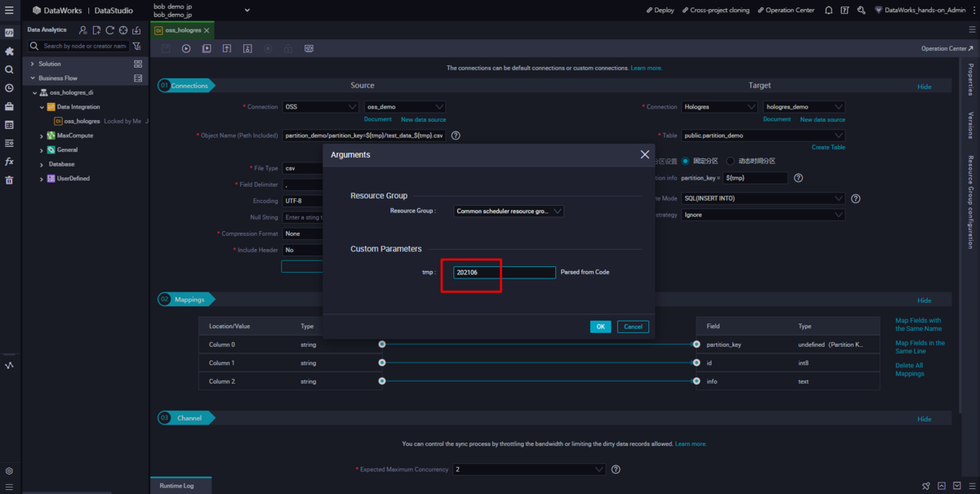Open the DataStudio code view in left sidebar
This screenshot has height=494, width=980.
pyautogui.click(x=9, y=33)
